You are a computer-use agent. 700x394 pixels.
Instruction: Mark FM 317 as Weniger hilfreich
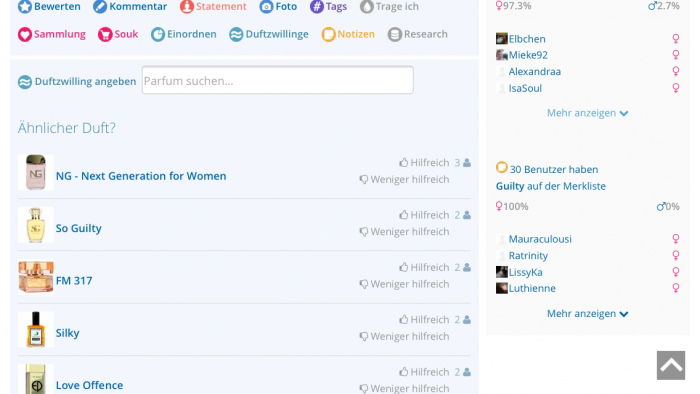404,284
